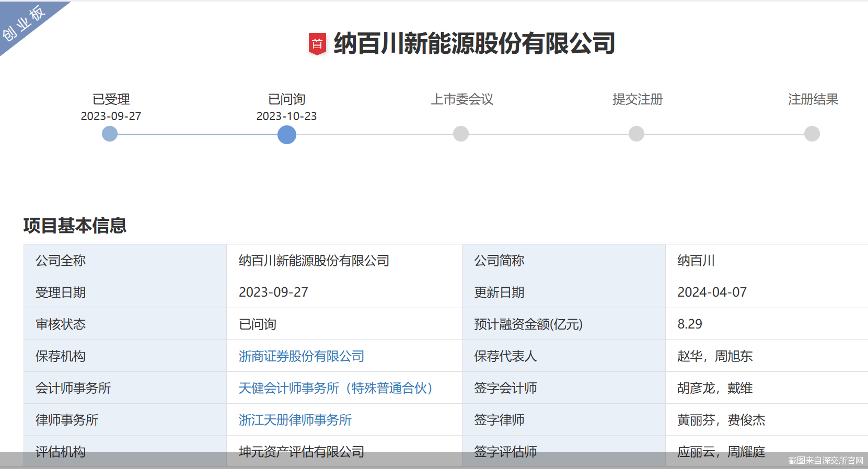Click the 已问询 status value in the table

click(x=258, y=324)
